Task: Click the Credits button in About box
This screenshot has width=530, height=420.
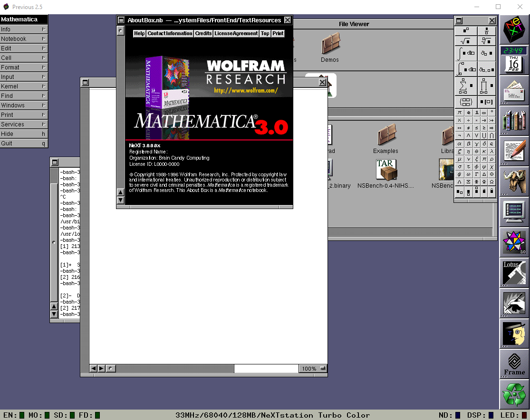Action: tap(203, 33)
